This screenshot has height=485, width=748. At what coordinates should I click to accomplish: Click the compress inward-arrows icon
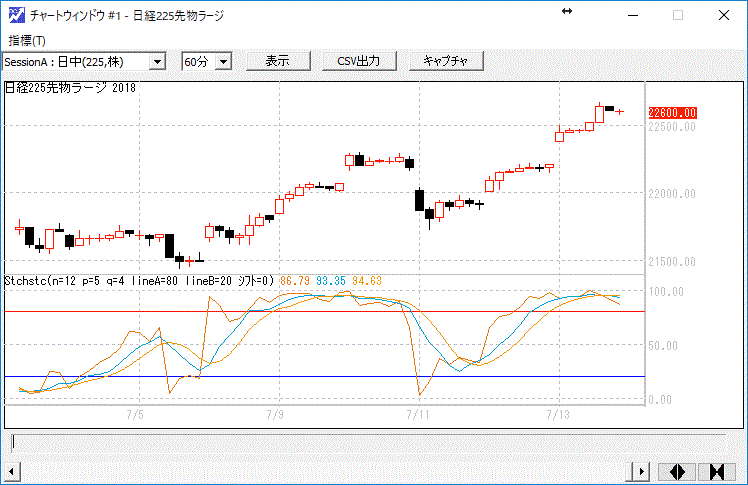[717, 472]
